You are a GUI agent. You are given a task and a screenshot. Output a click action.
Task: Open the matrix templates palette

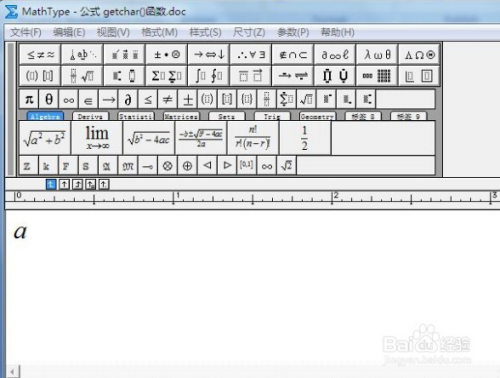coord(377,76)
